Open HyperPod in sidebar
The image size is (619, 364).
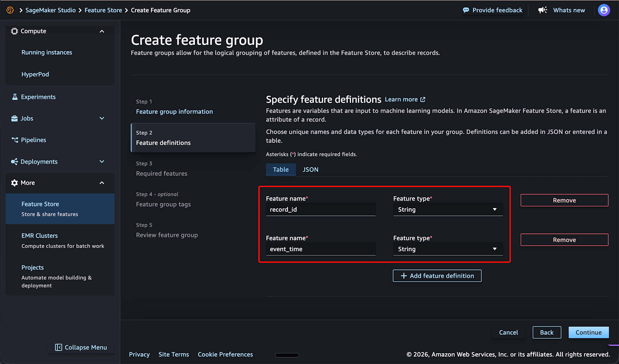click(35, 74)
